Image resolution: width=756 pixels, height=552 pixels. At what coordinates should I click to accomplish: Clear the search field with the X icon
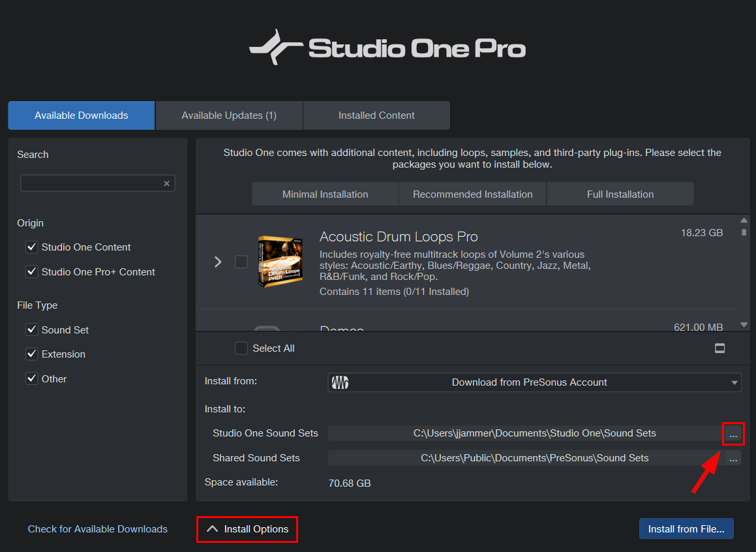[166, 183]
